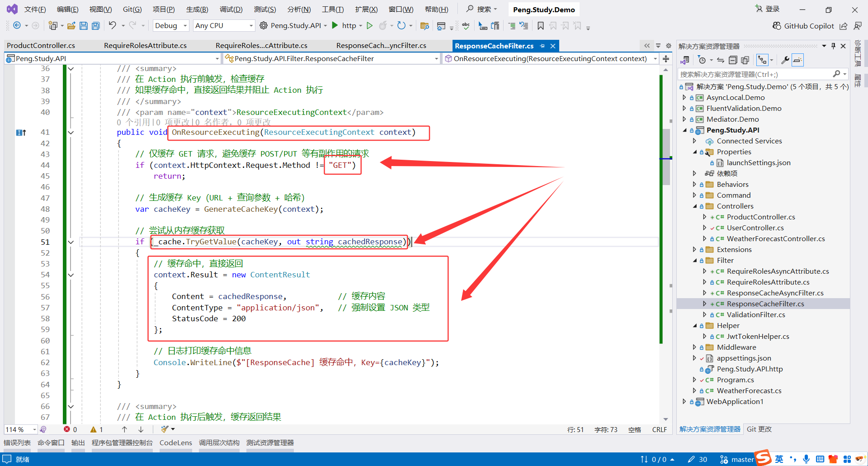Viewport: 868px width, 466px height.
Task: Open the 文件(F) menu
Action: pyautogui.click(x=35, y=10)
